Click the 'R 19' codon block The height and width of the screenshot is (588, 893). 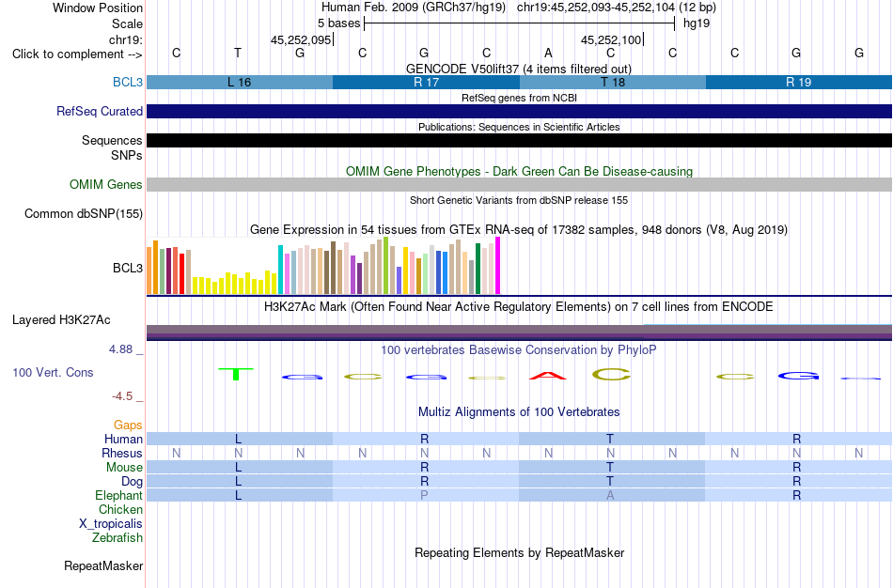(798, 82)
